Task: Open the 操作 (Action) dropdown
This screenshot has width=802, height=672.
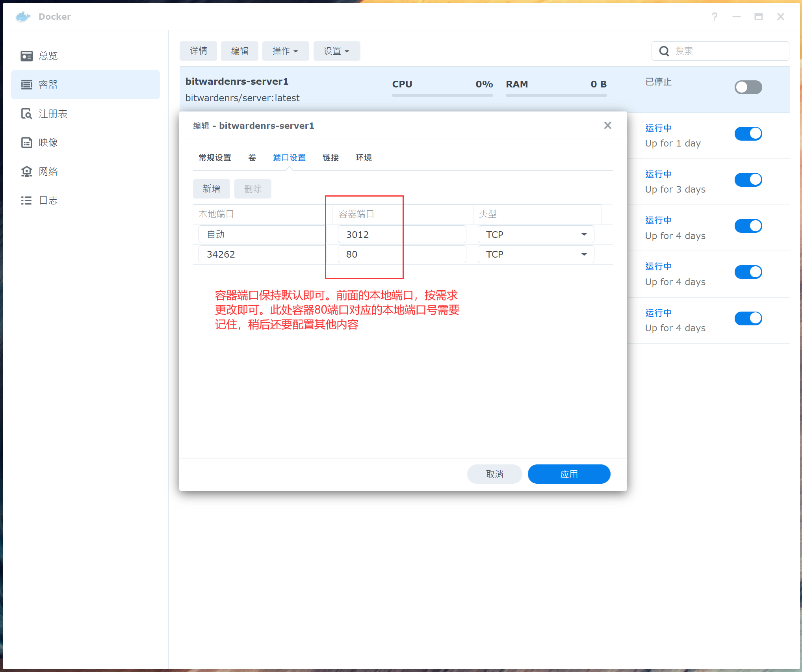Action: 286,51
